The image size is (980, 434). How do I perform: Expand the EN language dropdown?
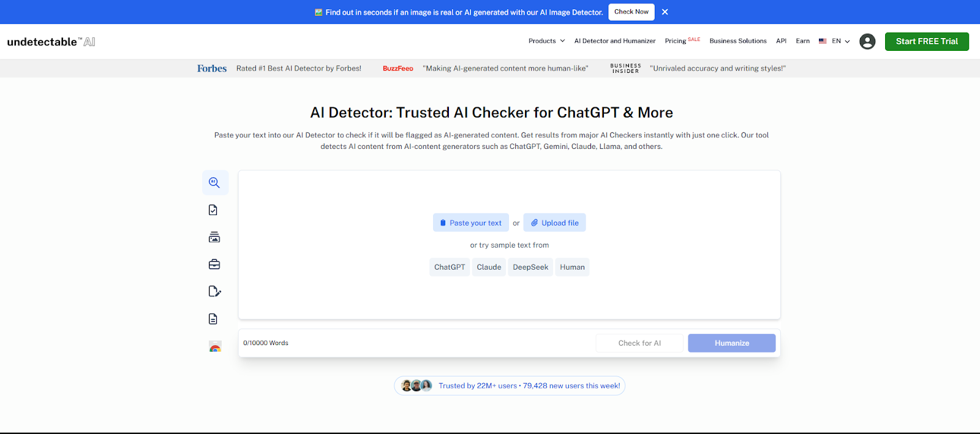[x=840, y=41]
